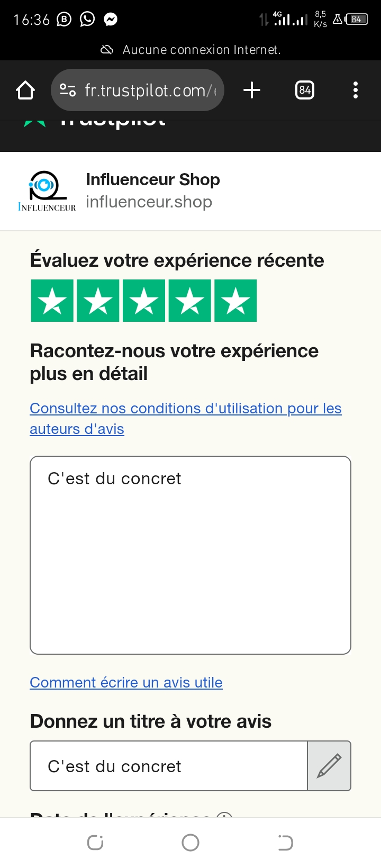Select the second rating star

point(98,301)
